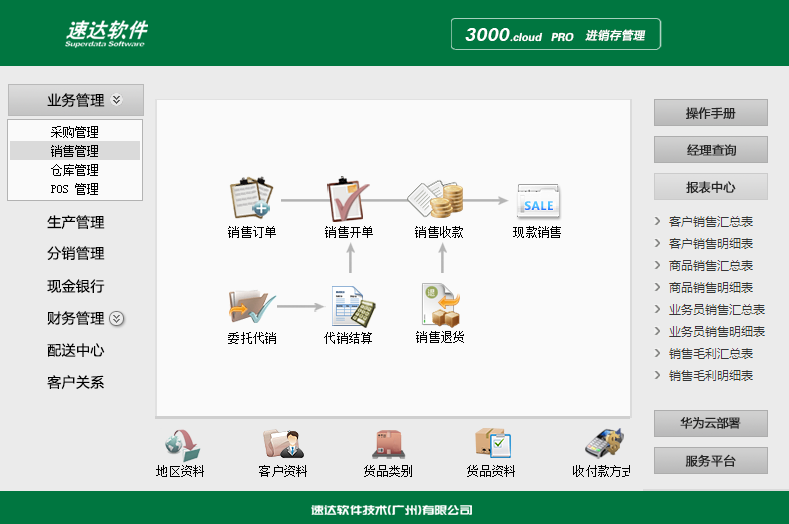The height and width of the screenshot is (524, 789).
Task: Collapse the 业务管理 section chevron
Action: [116, 100]
